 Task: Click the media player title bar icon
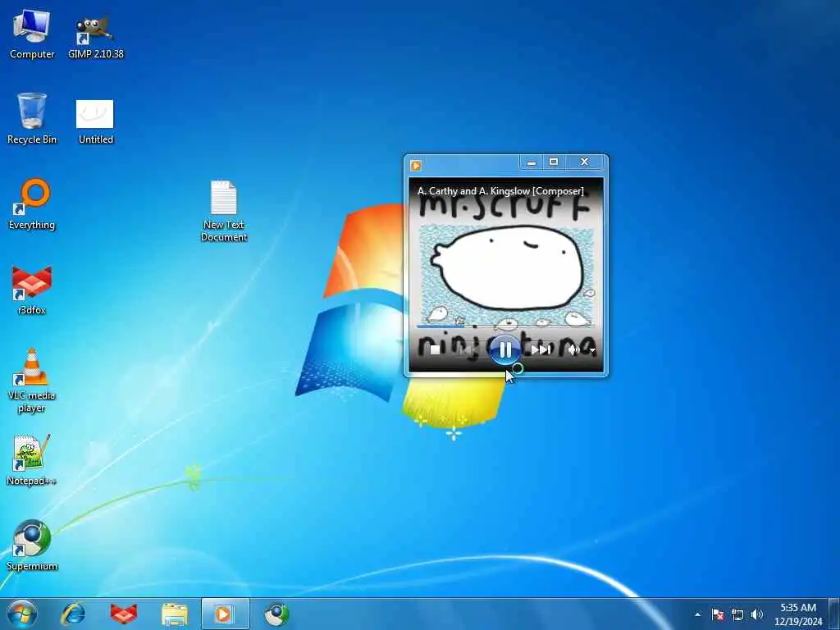[x=416, y=165]
